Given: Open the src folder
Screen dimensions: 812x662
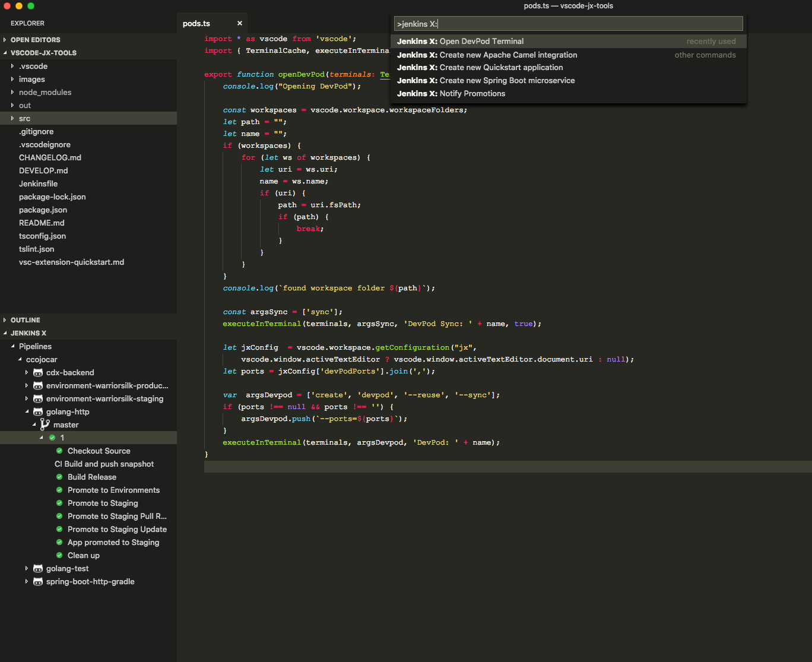Looking at the screenshot, I should click(x=88, y=118).
